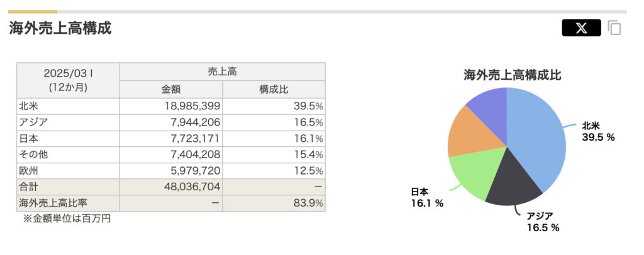Click the 売上高 column header
Screen dimensions: 644x255
(222, 72)
